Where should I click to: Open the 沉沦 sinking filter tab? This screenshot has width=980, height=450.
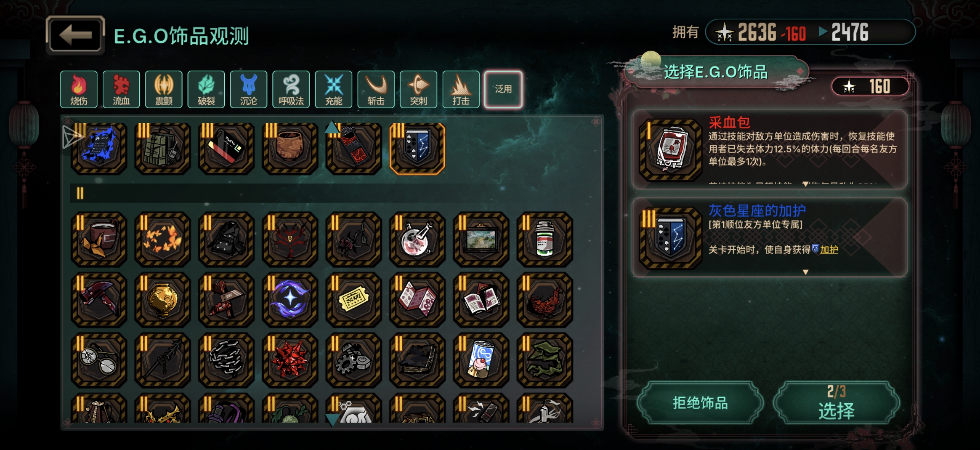248,89
